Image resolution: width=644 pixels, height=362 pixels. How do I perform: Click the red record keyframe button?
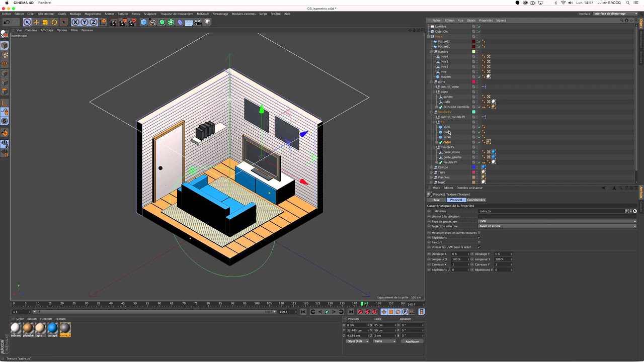click(x=360, y=312)
